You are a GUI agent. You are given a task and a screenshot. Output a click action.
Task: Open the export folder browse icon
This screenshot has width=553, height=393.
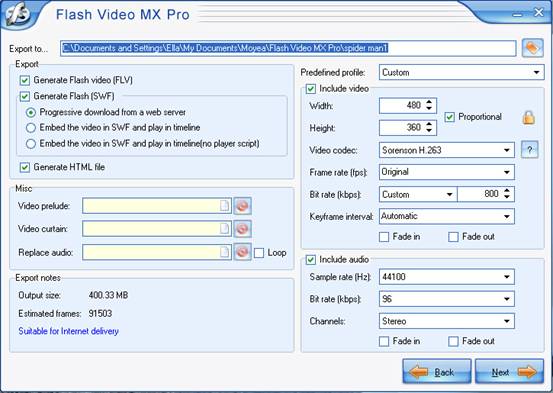[532, 48]
